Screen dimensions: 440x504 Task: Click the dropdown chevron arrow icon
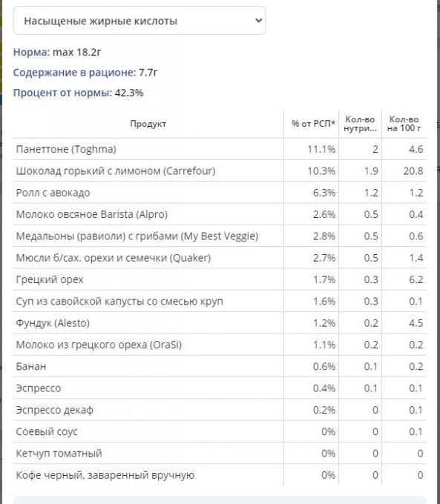click(258, 21)
